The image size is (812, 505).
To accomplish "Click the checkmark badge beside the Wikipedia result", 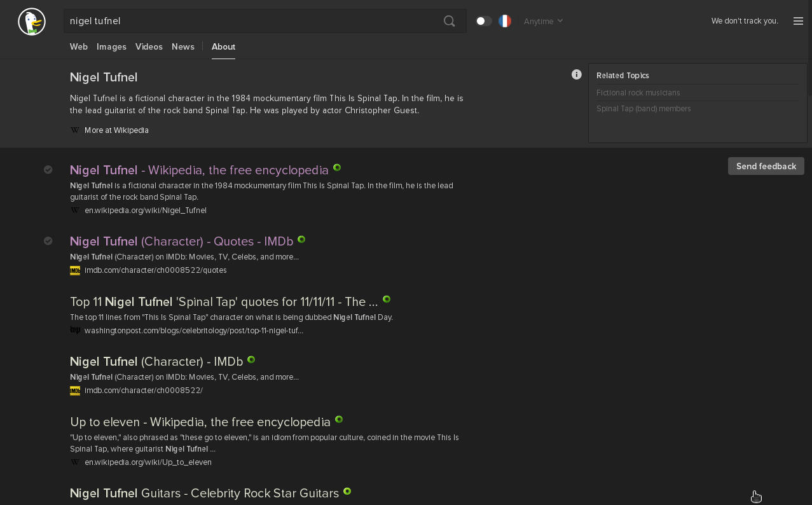I will click(x=48, y=169).
